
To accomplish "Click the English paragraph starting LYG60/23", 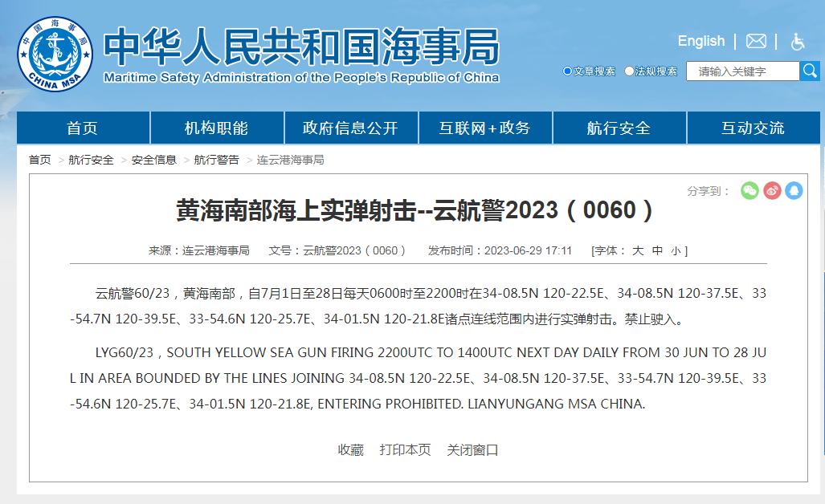I will 419,378.
